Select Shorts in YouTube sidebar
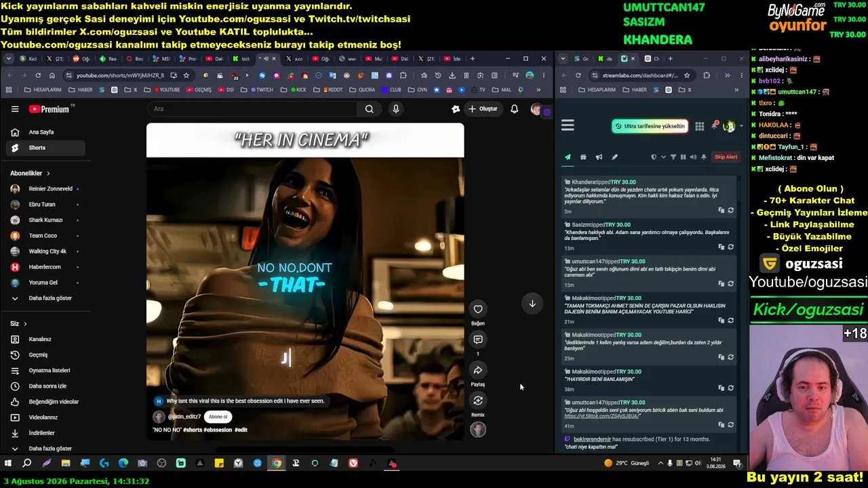868x488 pixels. coord(45,148)
